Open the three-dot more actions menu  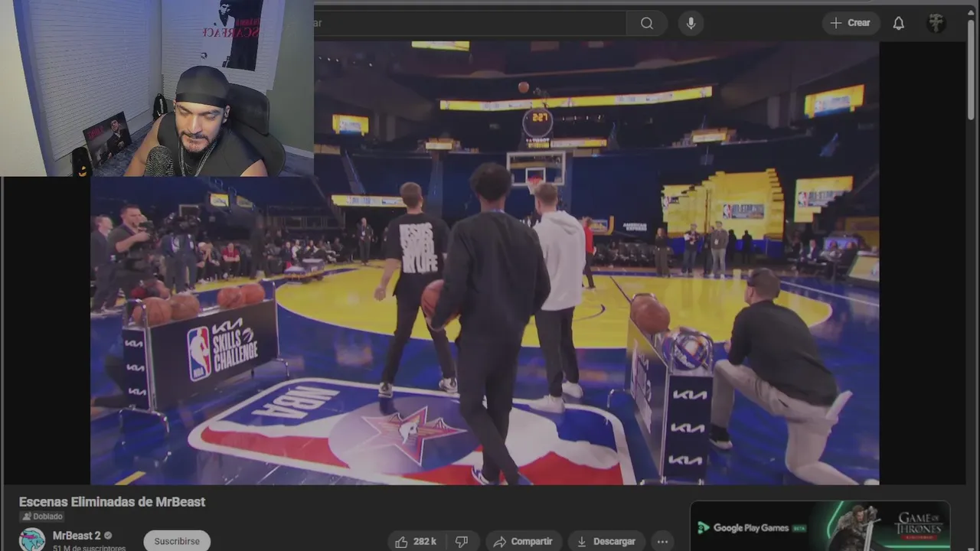click(x=662, y=541)
